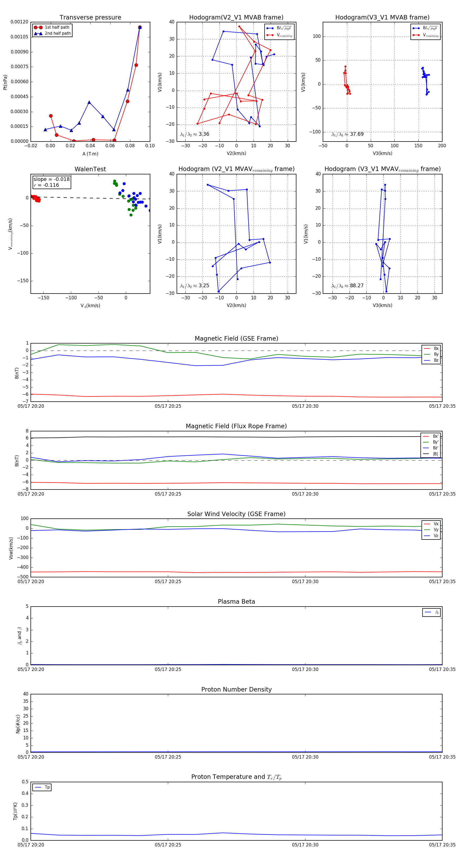Click the '1st half path' legend entry
The image size is (473, 868).
(x=52, y=27)
